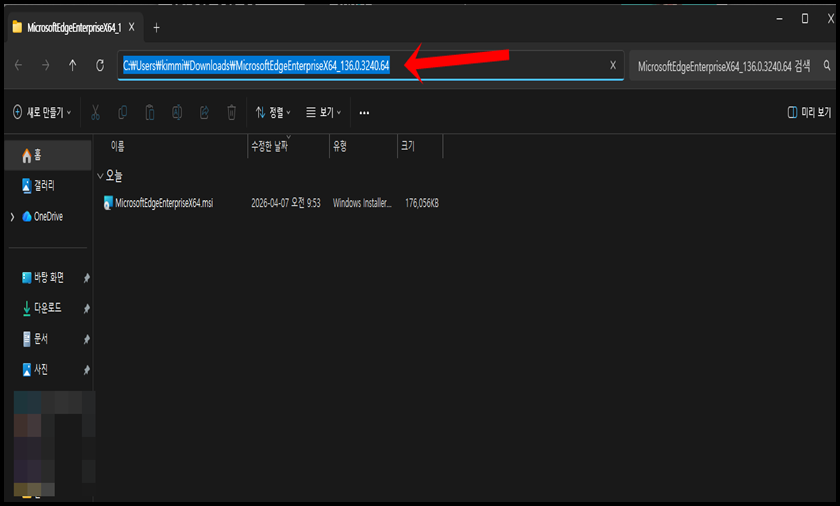840x506 pixels.
Task: Open the 새로 만들기 menu
Action: (42, 112)
